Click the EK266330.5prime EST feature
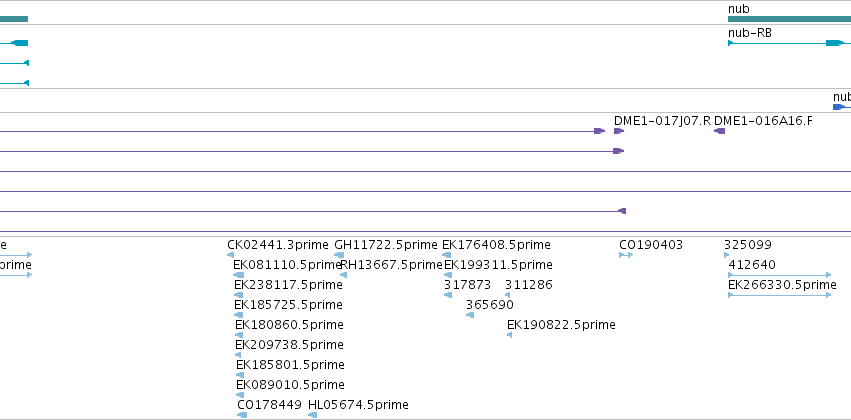Screen dimensions: 851x420 tap(779, 295)
